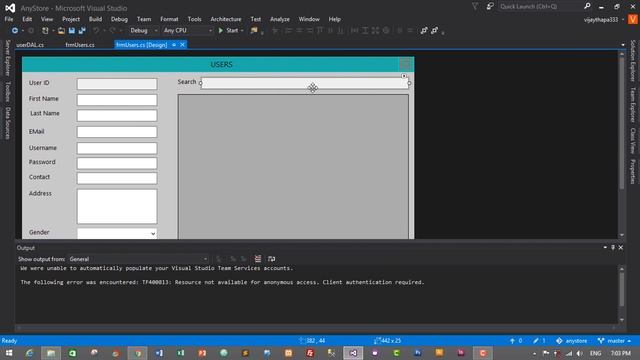
Task: Open Internet Explorer from the taskbar
Action: (29, 353)
